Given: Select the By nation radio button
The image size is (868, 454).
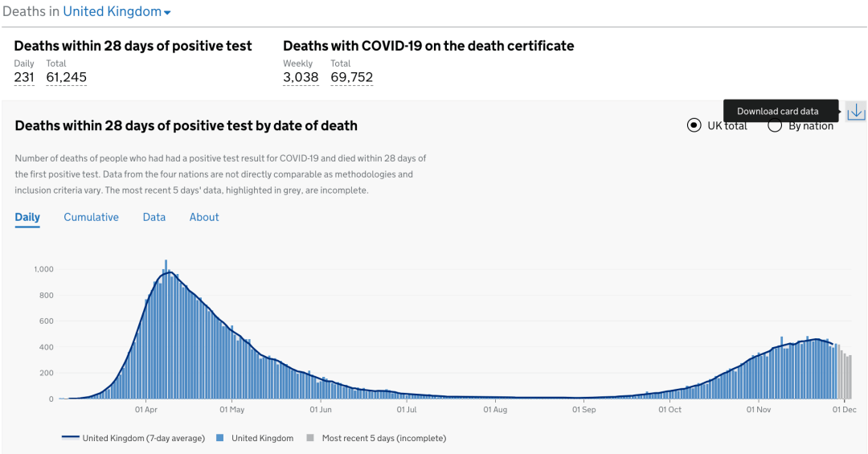Looking at the screenshot, I should [x=775, y=125].
